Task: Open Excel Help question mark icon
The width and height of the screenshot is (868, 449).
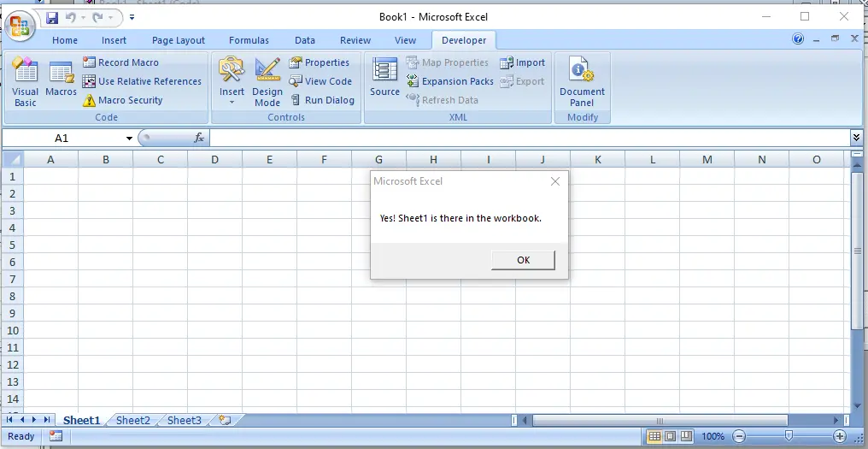Action: pyautogui.click(x=798, y=38)
